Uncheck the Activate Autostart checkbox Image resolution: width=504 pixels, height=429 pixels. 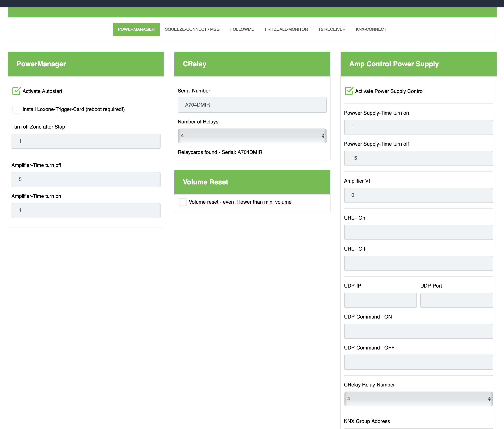click(x=16, y=91)
